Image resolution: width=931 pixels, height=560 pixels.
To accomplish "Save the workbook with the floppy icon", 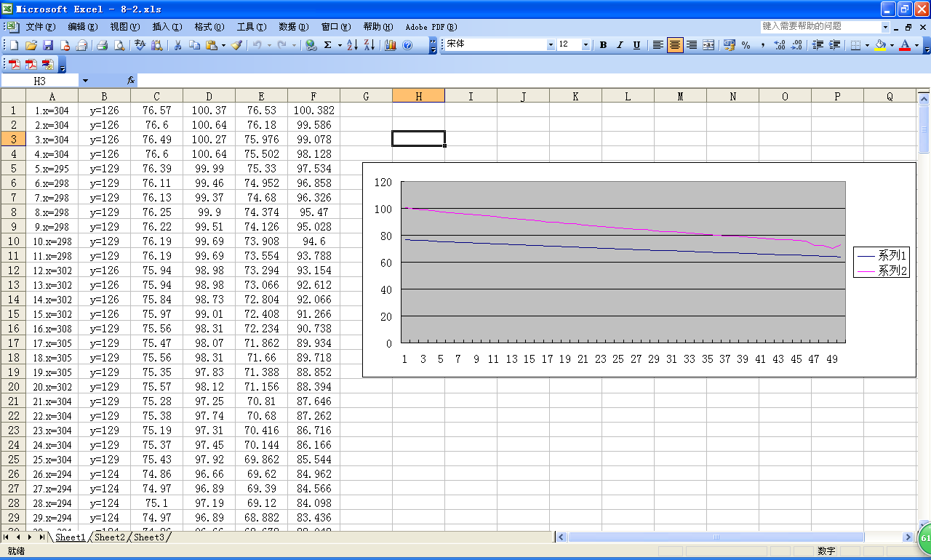I will click(48, 45).
